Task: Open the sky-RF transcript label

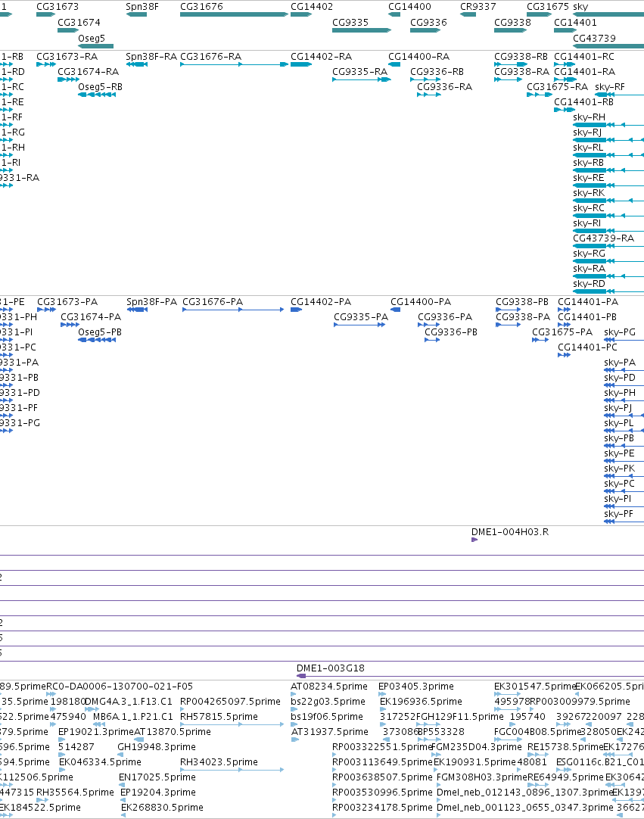Action: tap(610, 87)
